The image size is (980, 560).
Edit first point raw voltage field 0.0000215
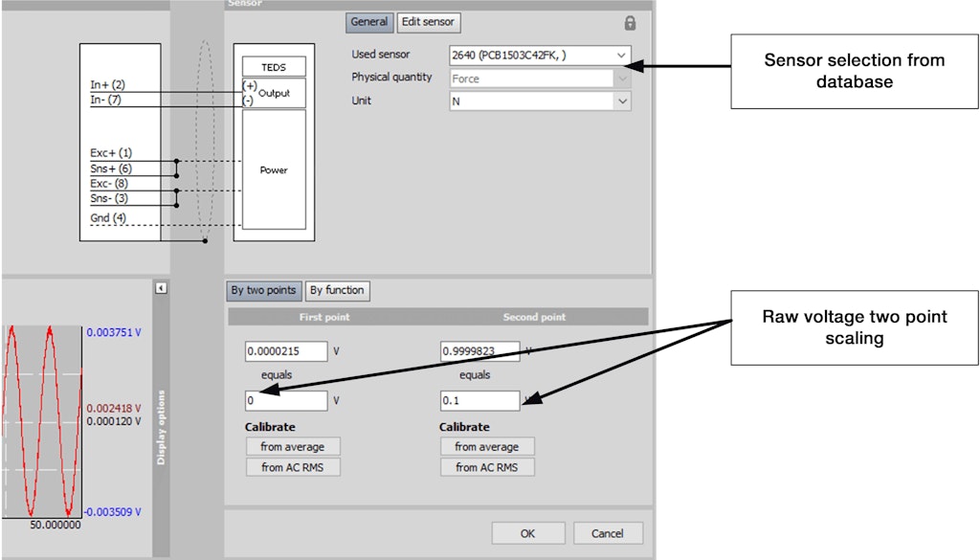point(286,351)
